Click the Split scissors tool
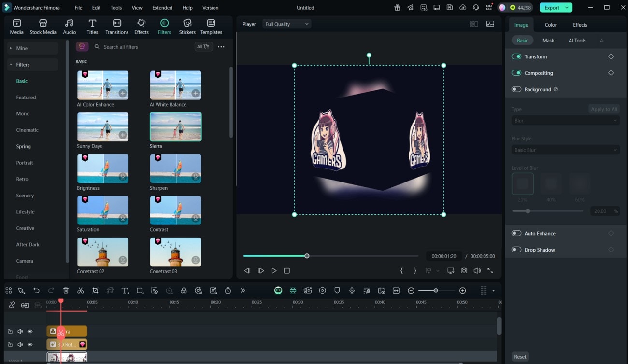628x364 pixels. (81, 290)
